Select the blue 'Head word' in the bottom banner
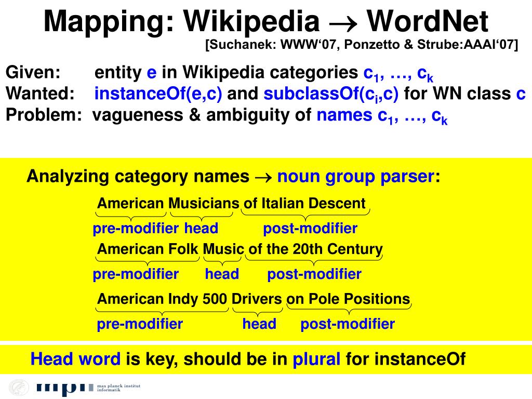This screenshot has width=532, height=399. click(75, 359)
